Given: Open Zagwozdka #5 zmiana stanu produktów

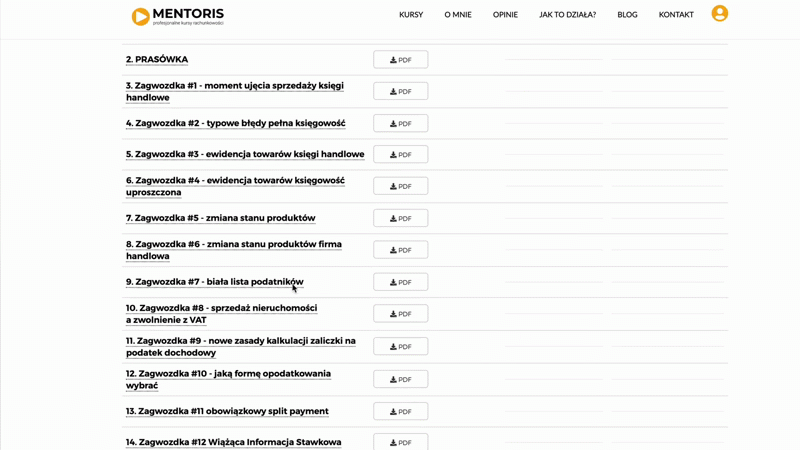Looking at the screenshot, I should 220,218.
